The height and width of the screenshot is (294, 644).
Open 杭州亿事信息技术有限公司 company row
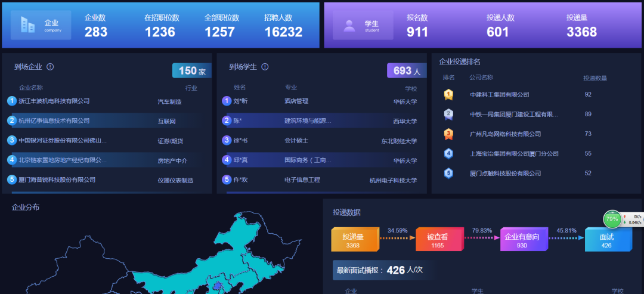coord(54,121)
